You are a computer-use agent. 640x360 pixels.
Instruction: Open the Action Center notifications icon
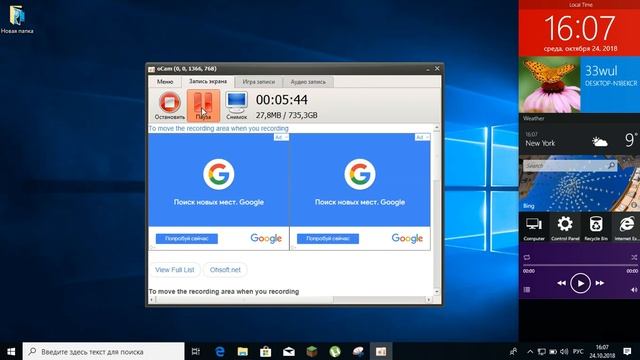click(x=627, y=351)
